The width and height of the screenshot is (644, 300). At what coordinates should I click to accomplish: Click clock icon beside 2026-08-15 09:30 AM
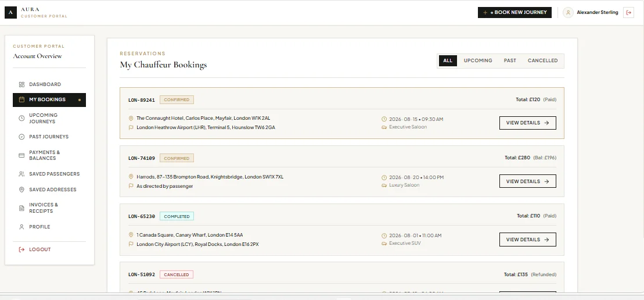click(x=384, y=119)
